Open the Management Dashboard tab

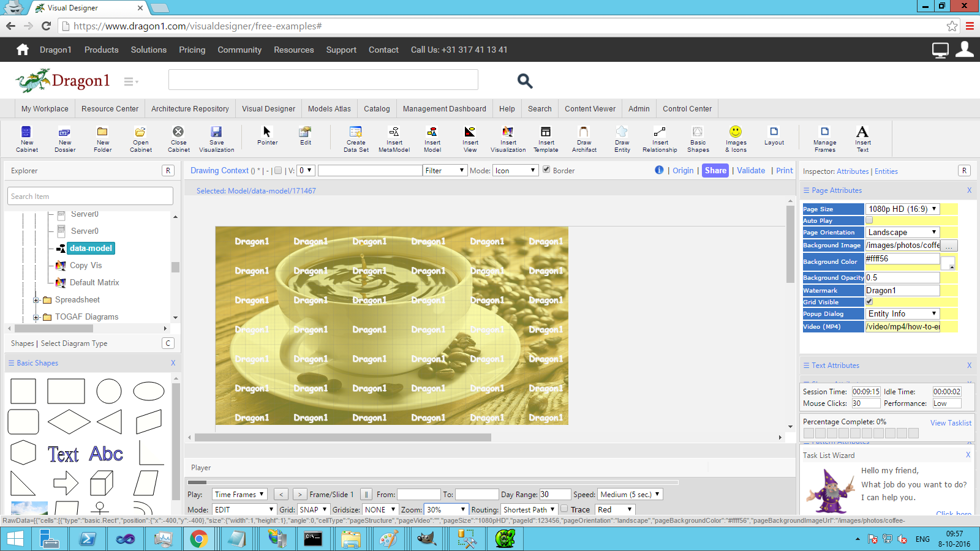tap(444, 108)
